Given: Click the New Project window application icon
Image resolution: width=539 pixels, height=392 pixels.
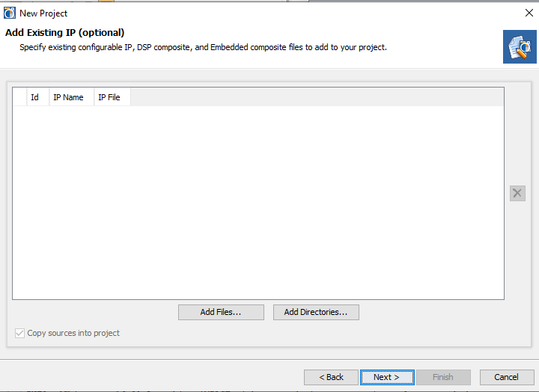Looking at the screenshot, I should click(10, 13).
